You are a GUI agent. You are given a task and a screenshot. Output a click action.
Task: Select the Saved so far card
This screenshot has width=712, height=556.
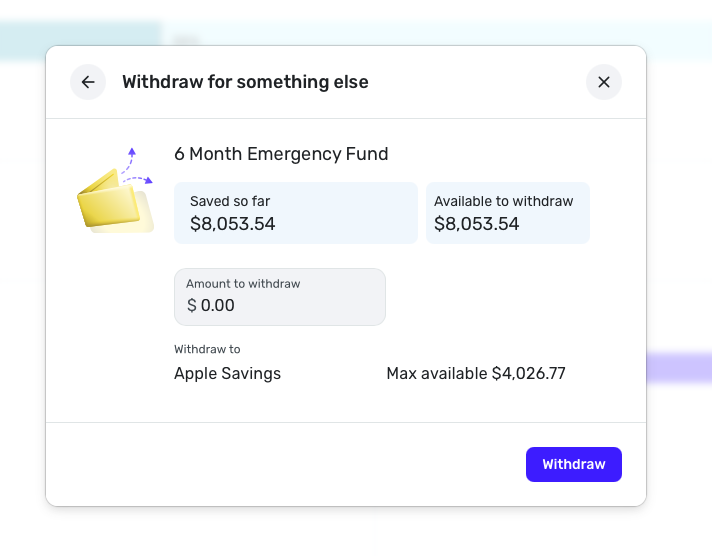coord(295,212)
